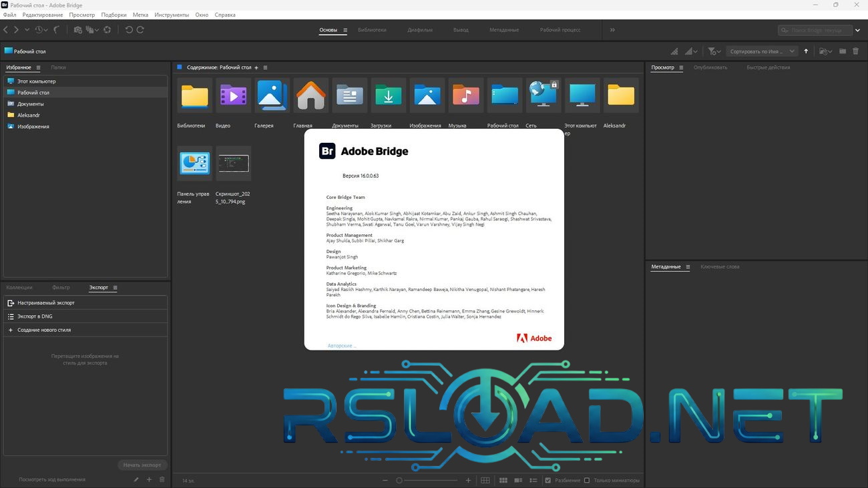Switch to the Библиотеки workspace tab
This screenshot has width=868, height=488.
click(x=373, y=29)
